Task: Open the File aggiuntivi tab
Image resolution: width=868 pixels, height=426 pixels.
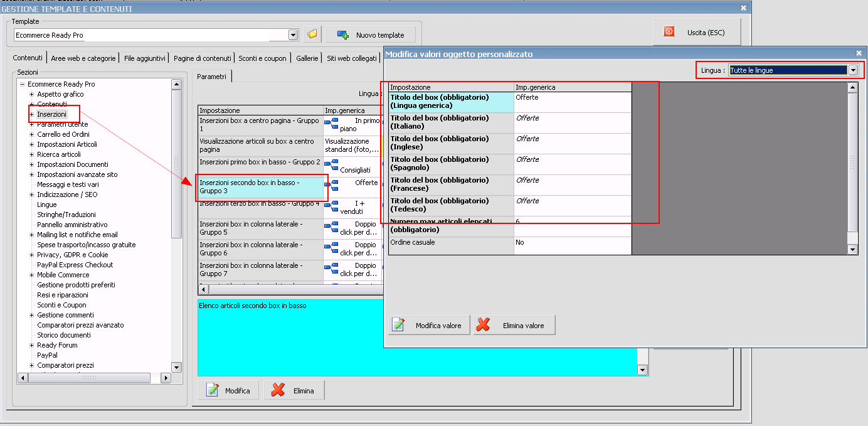Action: (x=145, y=58)
